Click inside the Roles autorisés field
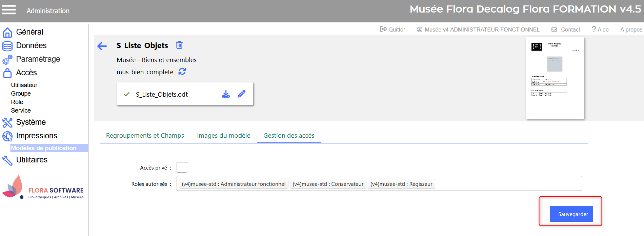The image size is (644, 236). [508, 184]
